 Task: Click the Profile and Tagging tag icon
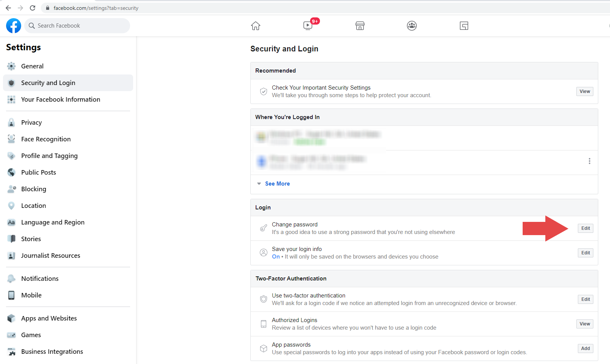(x=11, y=156)
